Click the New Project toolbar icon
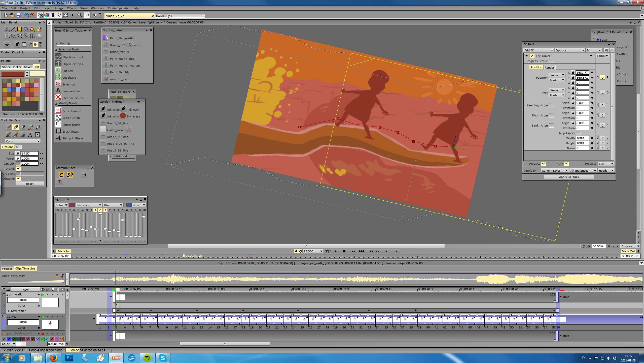This screenshot has width=644, height=363. point(6,15)
